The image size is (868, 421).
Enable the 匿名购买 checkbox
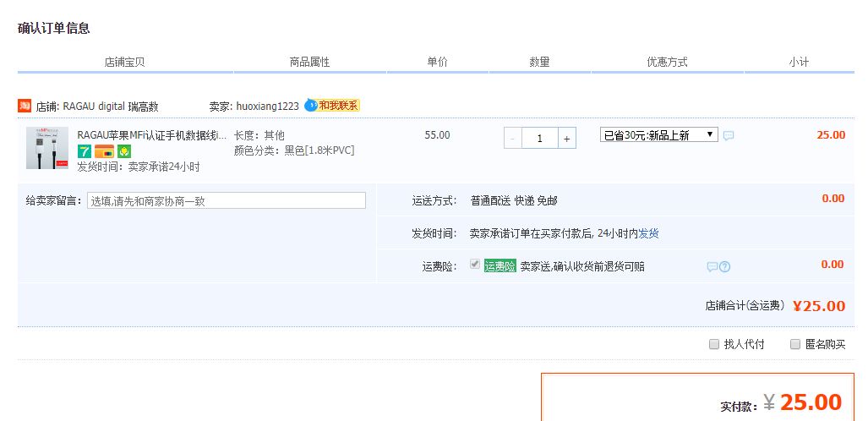point(795,344)
